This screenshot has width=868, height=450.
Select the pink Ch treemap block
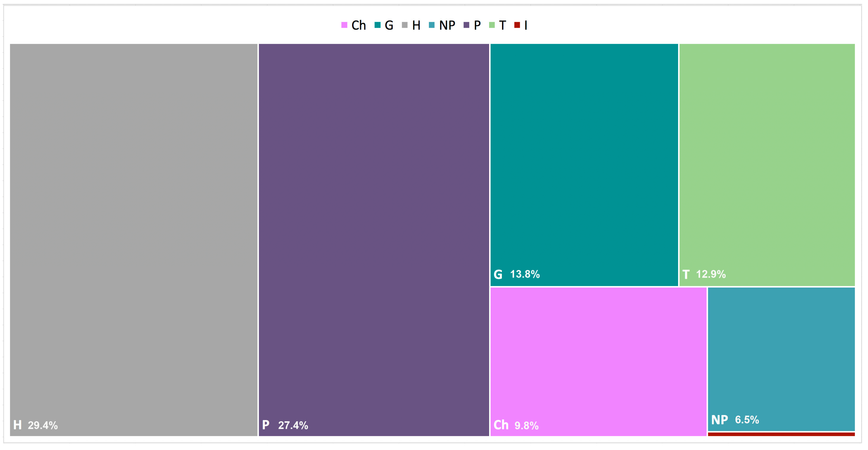(x=598, y=354)
